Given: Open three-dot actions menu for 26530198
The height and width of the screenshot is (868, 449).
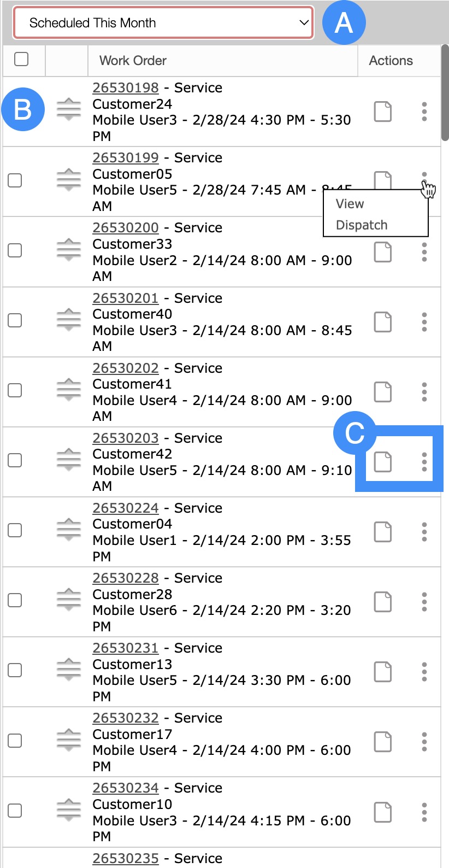Looking at the screenshot, I should point(424,112).
